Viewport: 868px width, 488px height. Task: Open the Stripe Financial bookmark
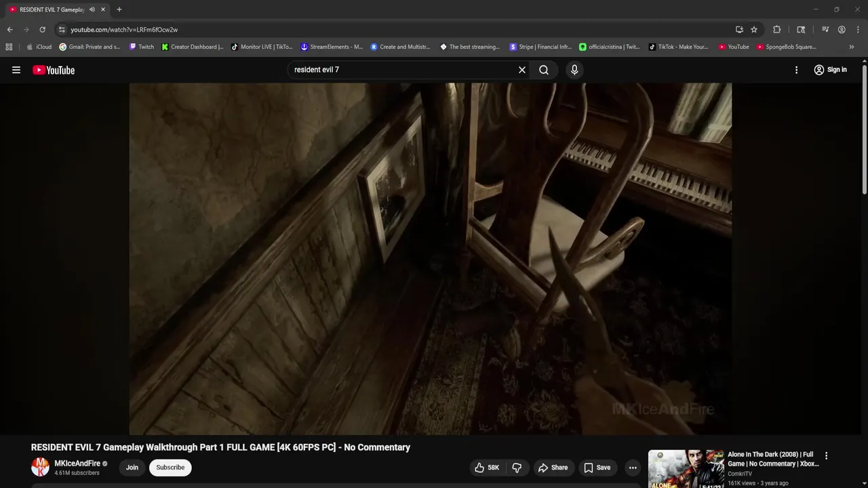[540, 47]
